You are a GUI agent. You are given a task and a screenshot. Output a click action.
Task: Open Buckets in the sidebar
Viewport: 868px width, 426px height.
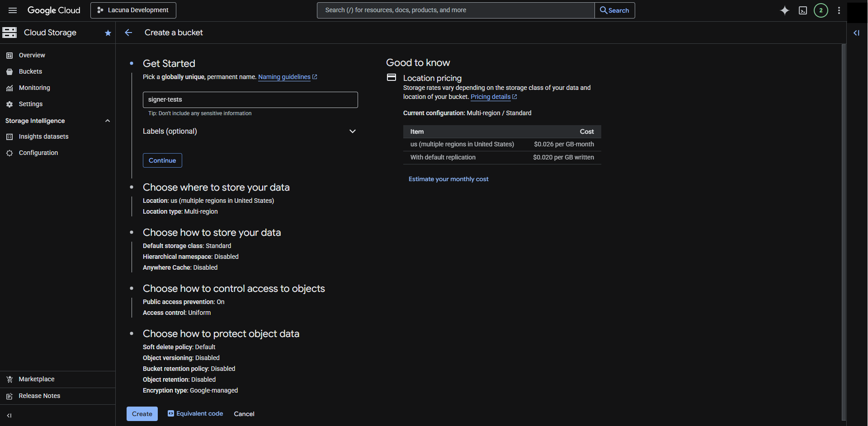[30, 71]
